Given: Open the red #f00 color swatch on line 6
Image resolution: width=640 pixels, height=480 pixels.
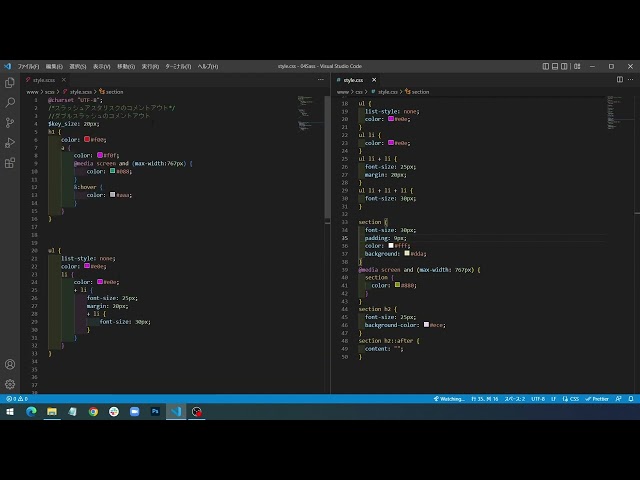Looking at the screenshot, I should (87, 139).
